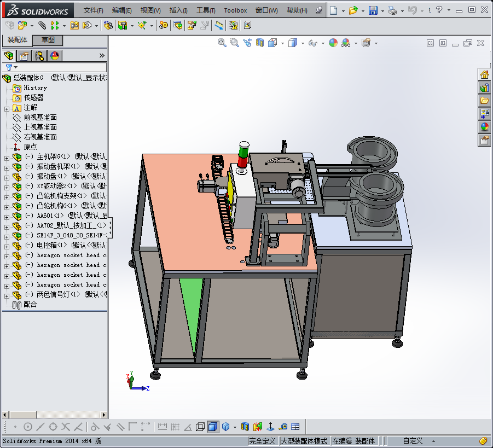The width and height of the screenshot is (493, 448).
Task: Expand the 振动盘<1> tree node
Action: tap(7, 178)
